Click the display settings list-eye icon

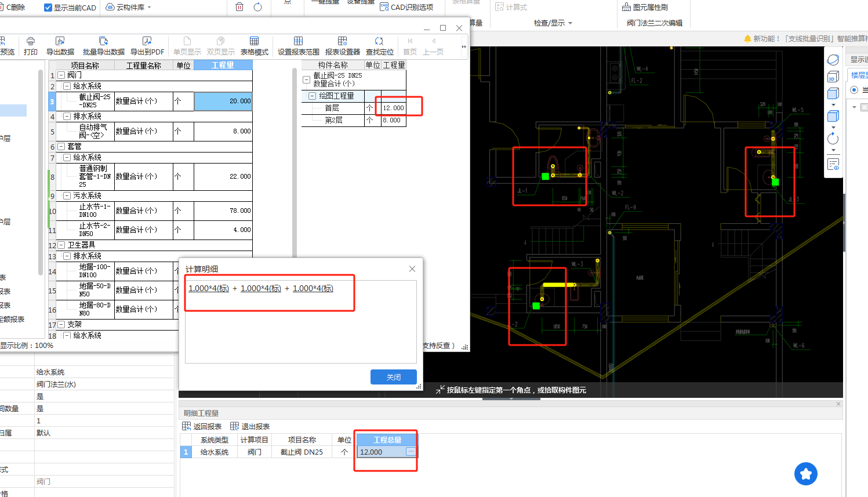pos(833,165)
